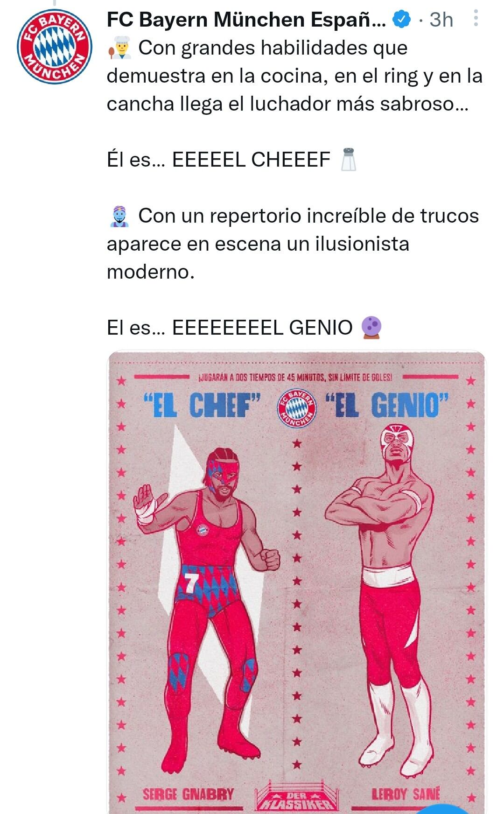Tap the "EL CHEF" poster title
The height and width of the screenshot is (814, 504).
point(203,405)
